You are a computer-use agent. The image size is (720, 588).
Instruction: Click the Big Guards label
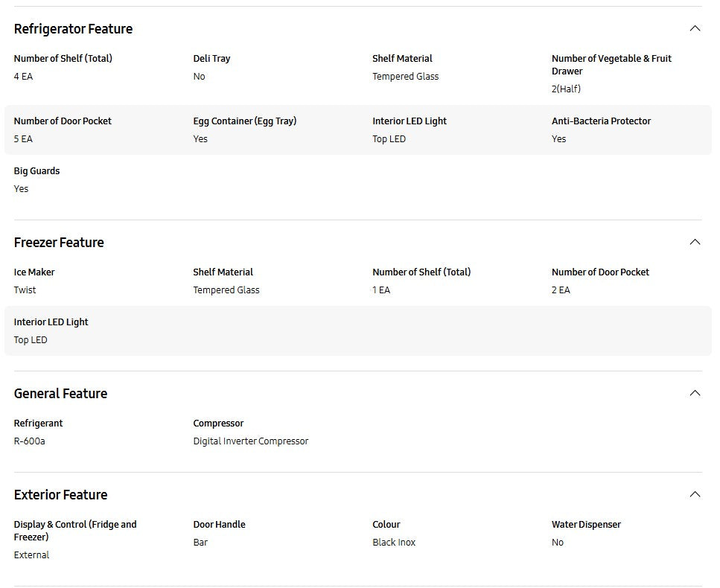[36, 171]
